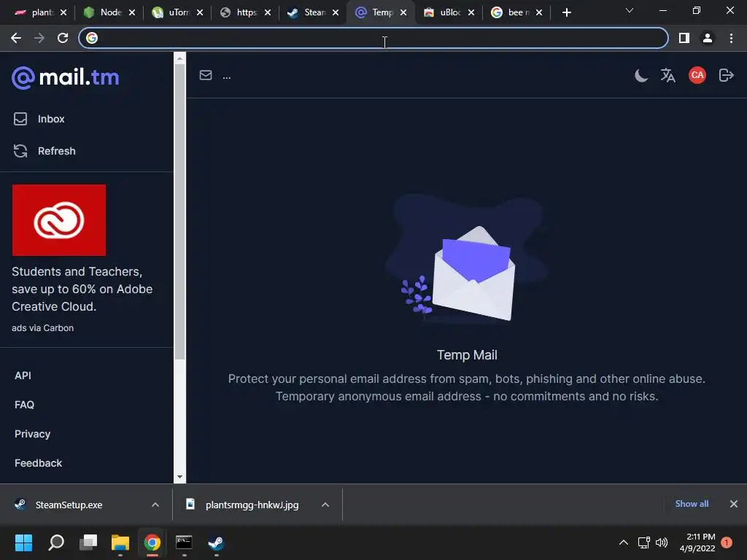
Task: Close the Temp Mail tab
Action: [403, 12]
